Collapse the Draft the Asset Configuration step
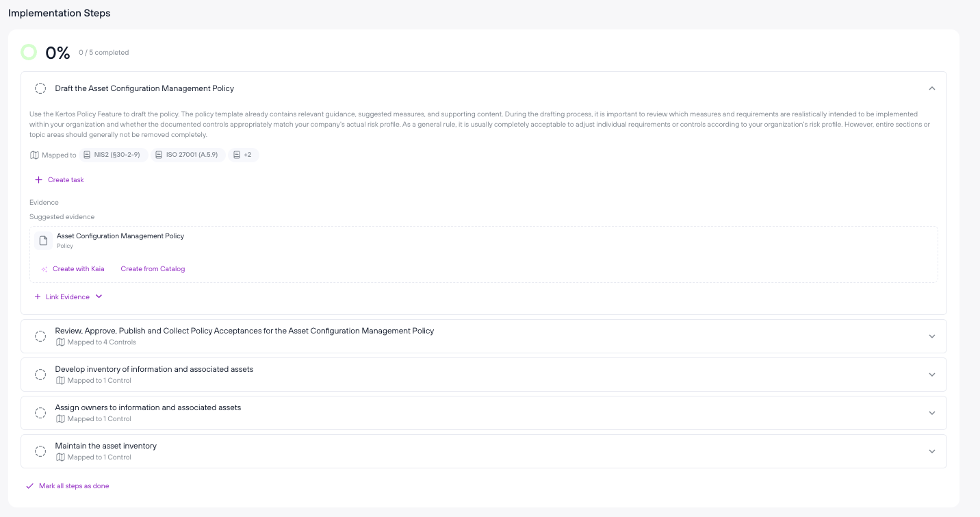The height and width of the screenshot is (517, 980). [931, 88]
